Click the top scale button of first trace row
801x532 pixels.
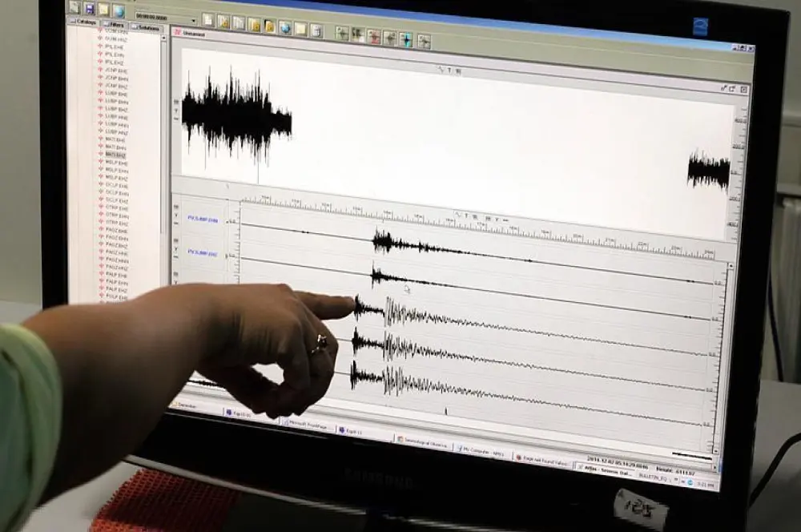coord(177,207)
